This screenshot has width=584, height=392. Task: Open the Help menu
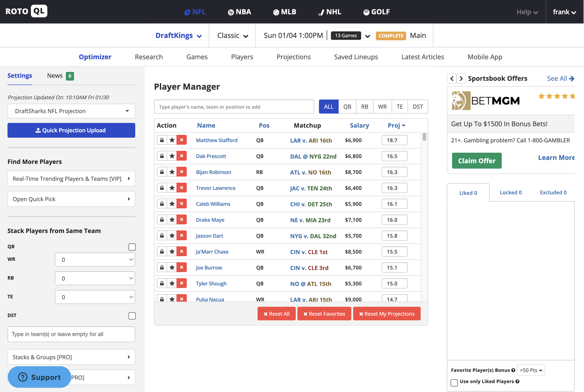[x=527, y=12]
